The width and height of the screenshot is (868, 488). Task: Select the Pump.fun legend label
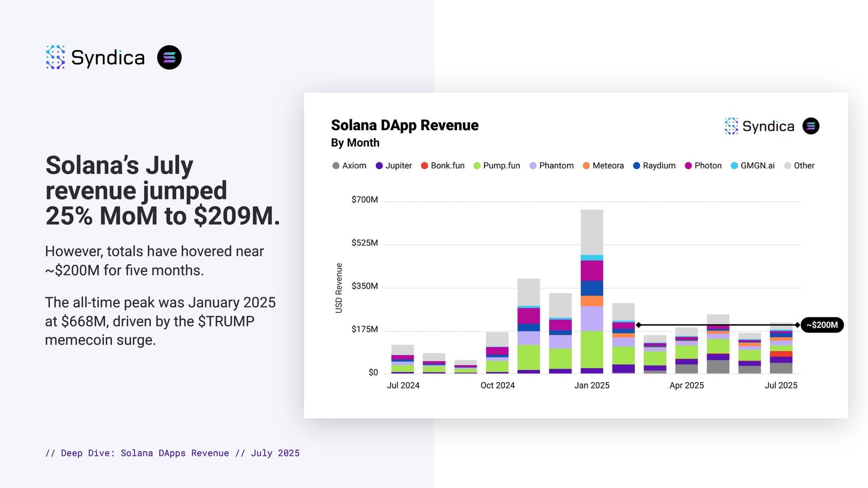click(501, 166)
